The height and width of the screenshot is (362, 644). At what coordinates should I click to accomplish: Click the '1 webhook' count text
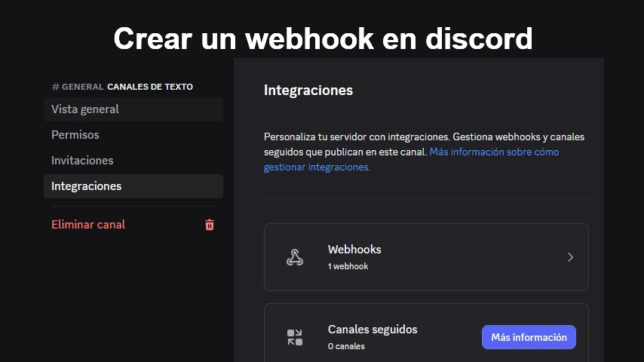pos(348,266)
